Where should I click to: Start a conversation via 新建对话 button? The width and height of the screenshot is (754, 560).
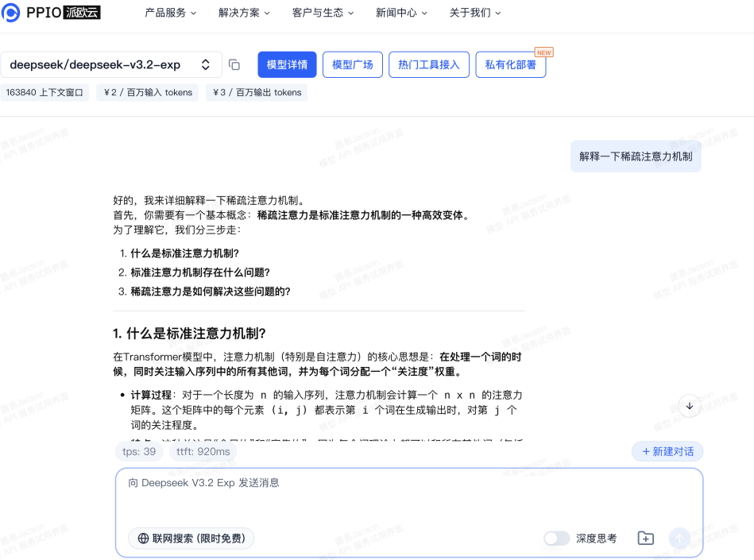tap(667, 451)
